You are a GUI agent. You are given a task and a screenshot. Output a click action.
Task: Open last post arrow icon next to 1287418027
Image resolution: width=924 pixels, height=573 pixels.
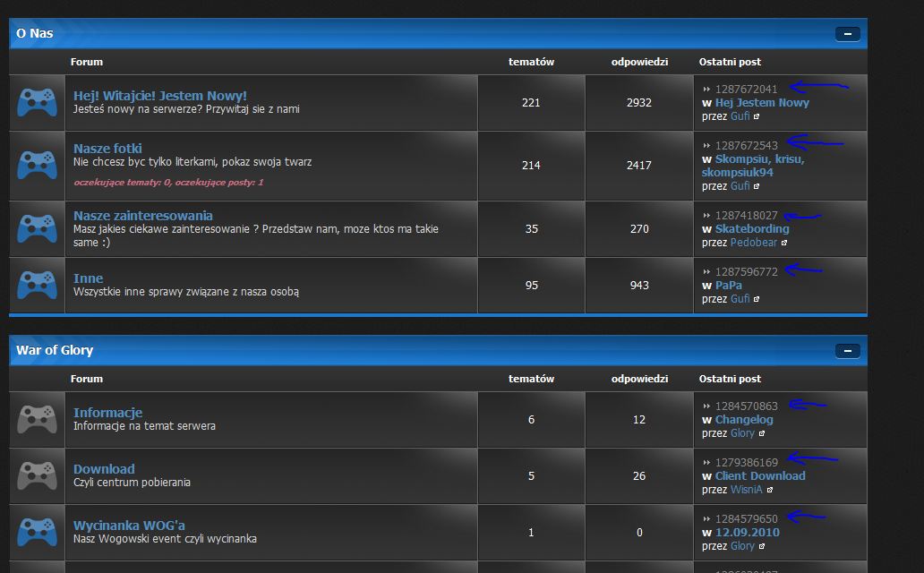(x=706, y=216)
